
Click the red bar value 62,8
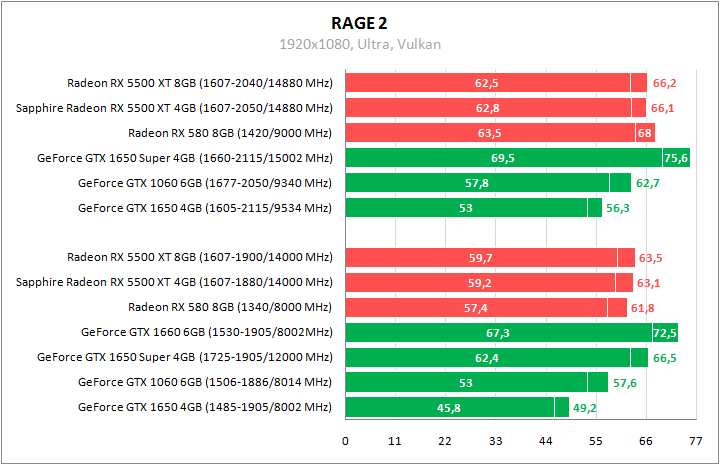487,108
